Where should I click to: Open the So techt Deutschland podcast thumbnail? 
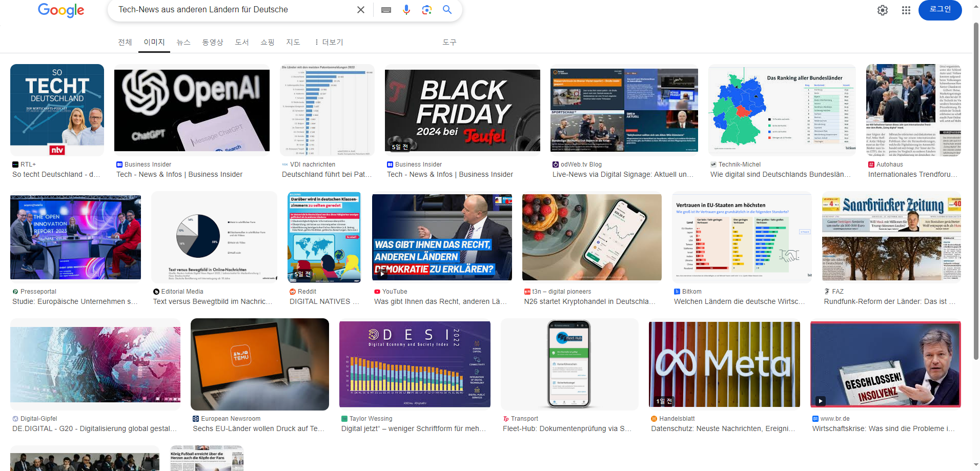tap(57, 110)
